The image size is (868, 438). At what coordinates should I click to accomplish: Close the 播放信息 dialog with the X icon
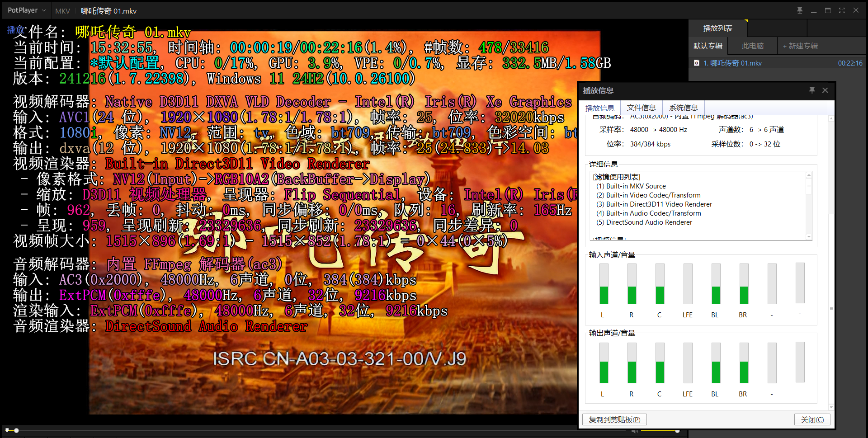pyautogui.click(x=825, y=90)
